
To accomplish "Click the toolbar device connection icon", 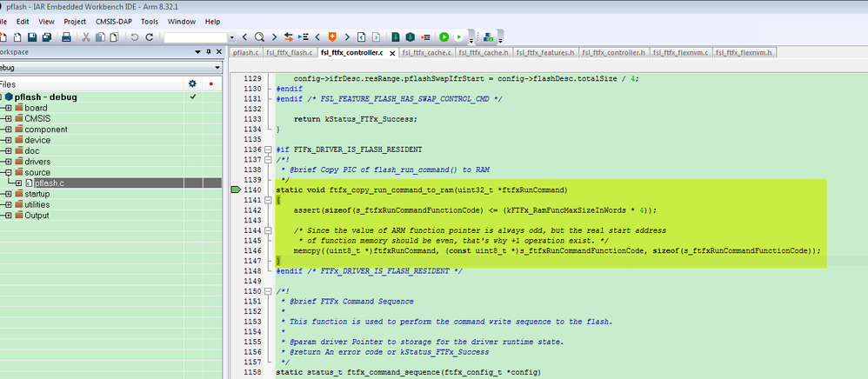I will tap(488, 37).
